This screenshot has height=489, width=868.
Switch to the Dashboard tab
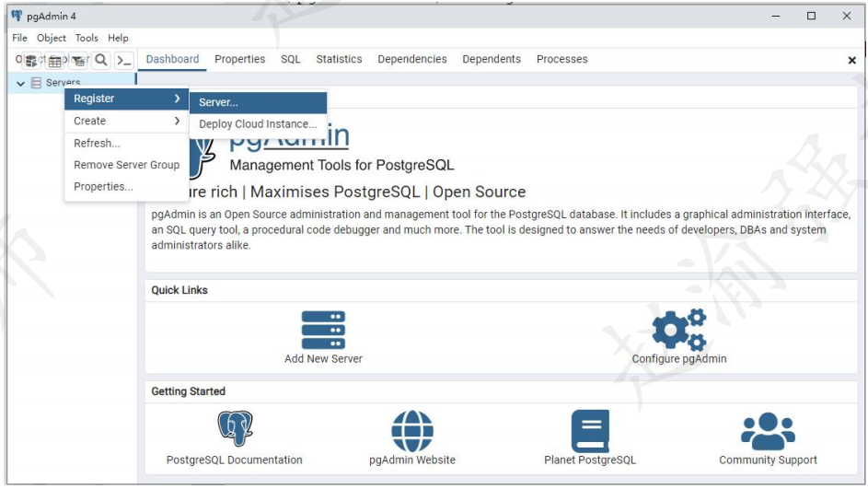click(172, 59)
